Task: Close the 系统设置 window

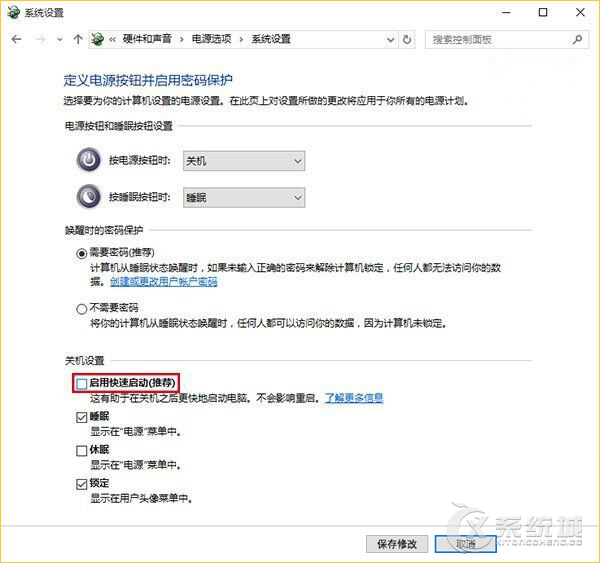Action: tap(580, 13)
